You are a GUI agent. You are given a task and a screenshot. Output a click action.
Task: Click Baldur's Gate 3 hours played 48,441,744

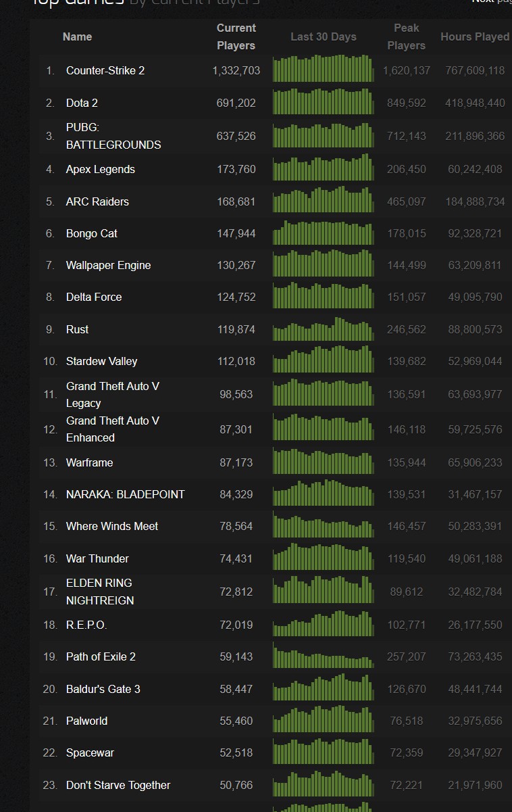click(x=475, y=689)
